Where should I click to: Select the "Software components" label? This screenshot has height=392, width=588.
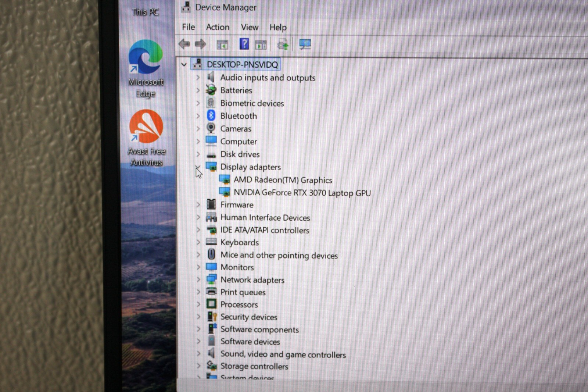coord(259,329)
